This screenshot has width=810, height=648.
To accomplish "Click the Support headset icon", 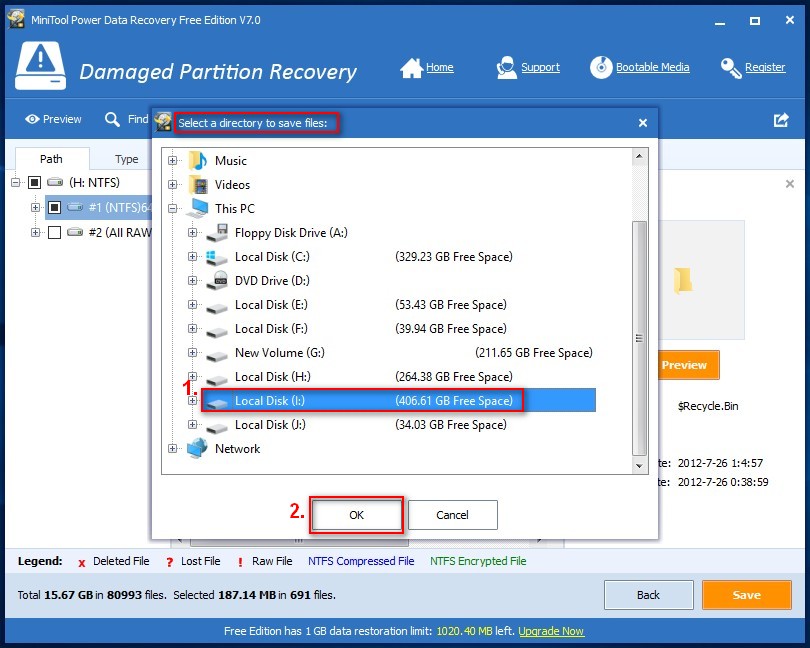I will click(506, 68).
